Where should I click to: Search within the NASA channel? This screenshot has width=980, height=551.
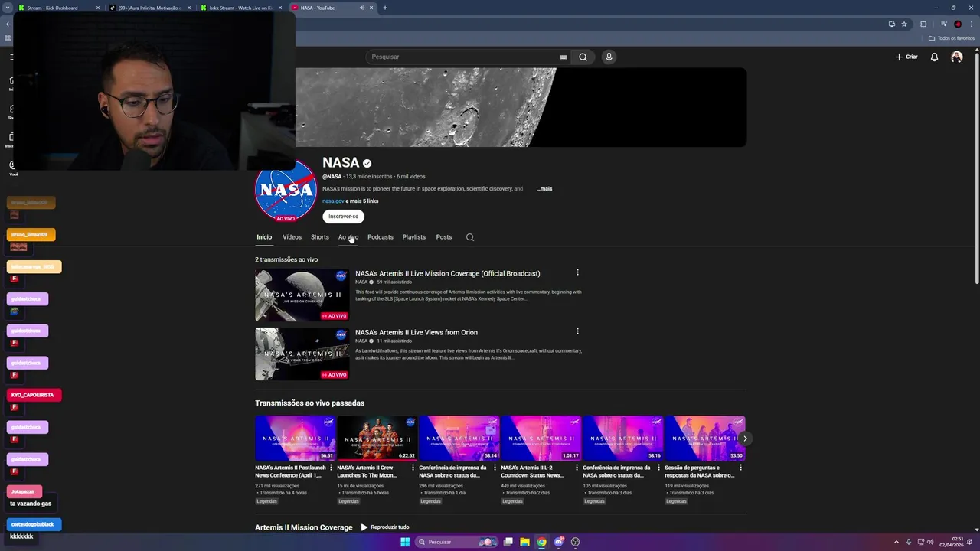click(x=470, y=237)
